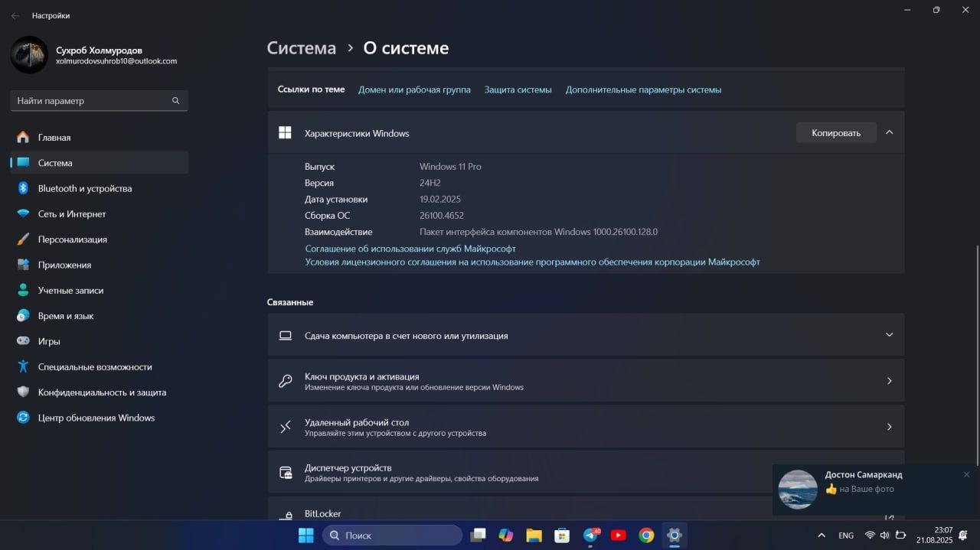Expand Сдача компьютера в счет нового
The image size is (980, 550).
[586, 335]
